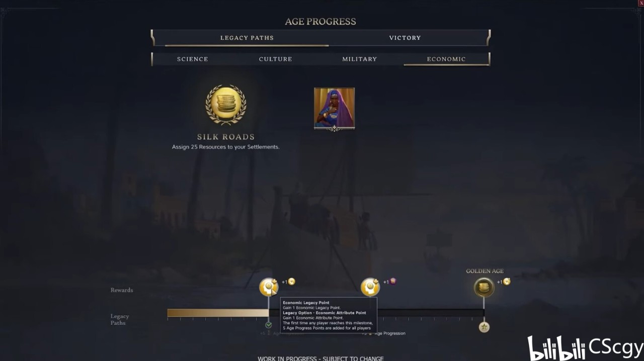Select the Culture legacy path
The height and width of the screenshot is (361, 644).
275,59
